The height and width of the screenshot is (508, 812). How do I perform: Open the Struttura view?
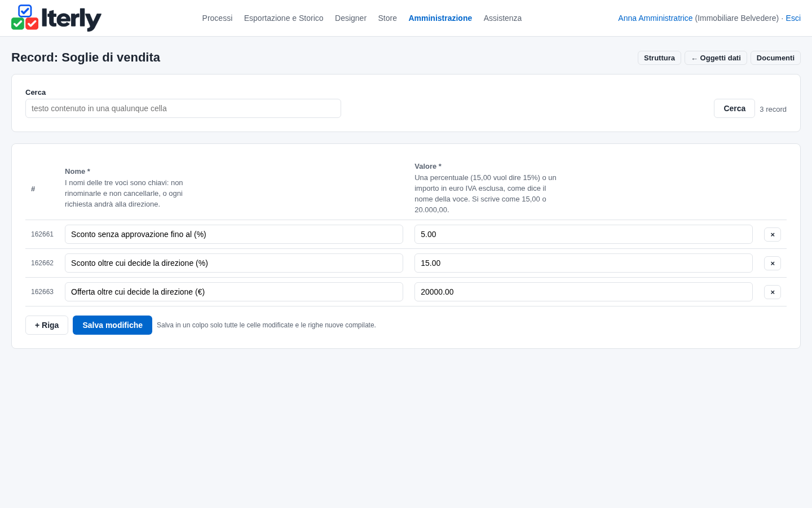[x=659, y=58]
